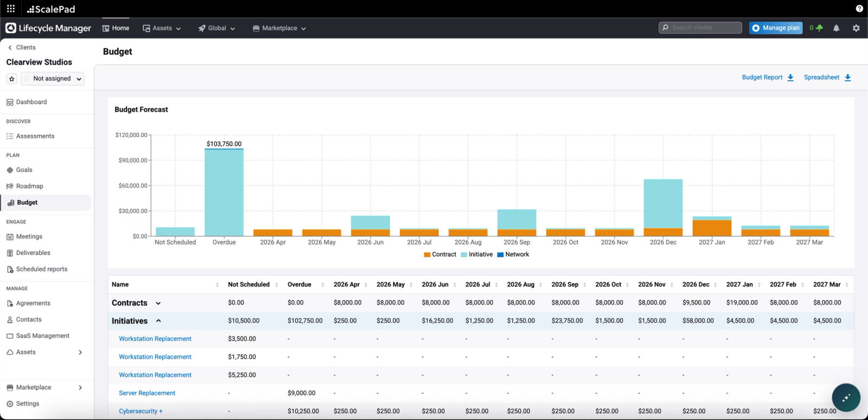Screen dimensions: 868x420
Task: Open the Global dropdown menu
Action: coord(216,28)
